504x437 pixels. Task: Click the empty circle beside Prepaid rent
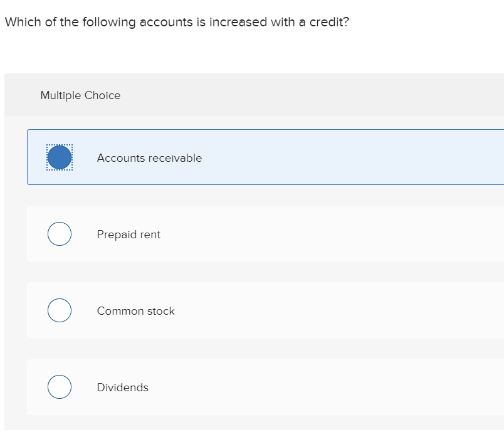pyautogui.click(x=60, y=234)
